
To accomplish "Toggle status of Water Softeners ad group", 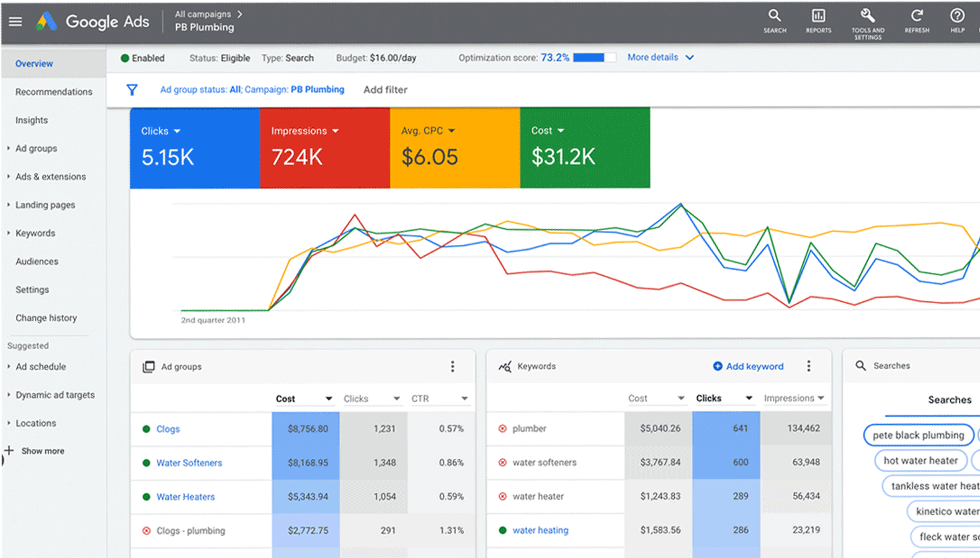I will tap(146, 463).
